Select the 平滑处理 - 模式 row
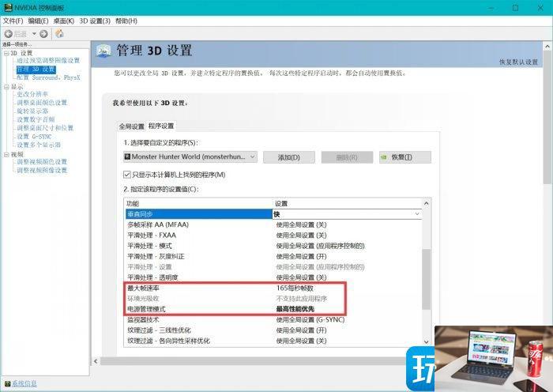Image resolution: width=553 pixels, height=392 pixels. pos(273,246)
